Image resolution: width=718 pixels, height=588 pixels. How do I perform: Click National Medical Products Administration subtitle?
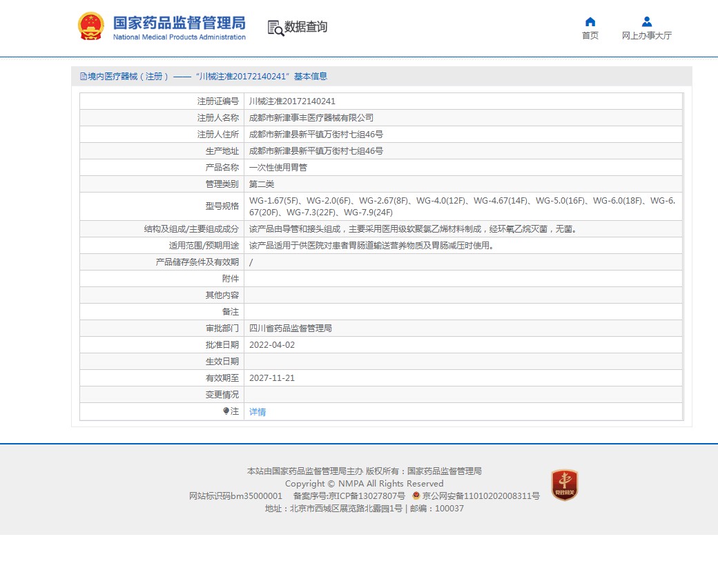click(x=179, y=37)
